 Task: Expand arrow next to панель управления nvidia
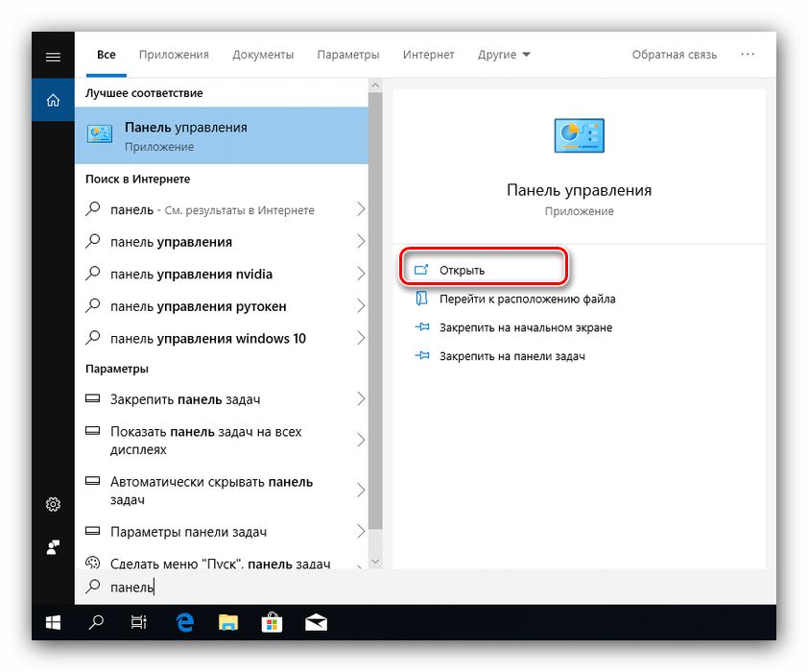361,274
